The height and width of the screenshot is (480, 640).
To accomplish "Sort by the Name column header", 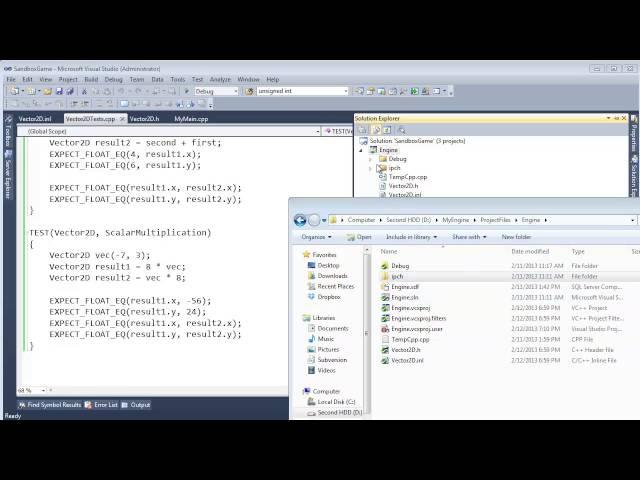I will (x=389, y=251).
